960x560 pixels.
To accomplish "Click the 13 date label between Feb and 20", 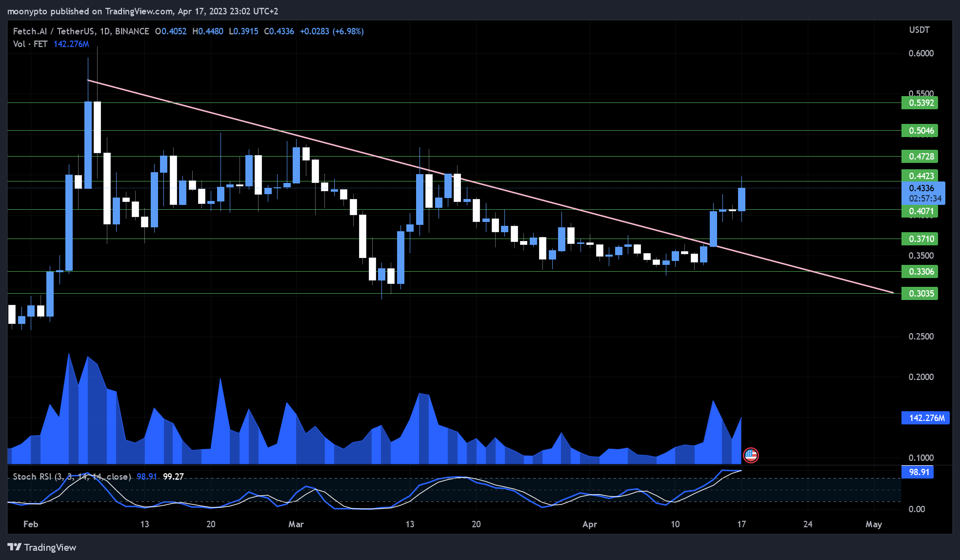I will click(x=144, y=524).
